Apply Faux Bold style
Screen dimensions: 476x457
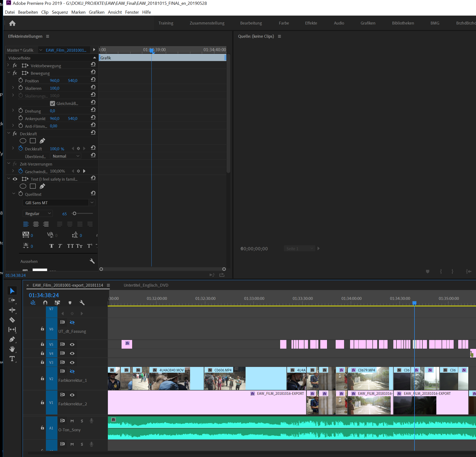51,246
